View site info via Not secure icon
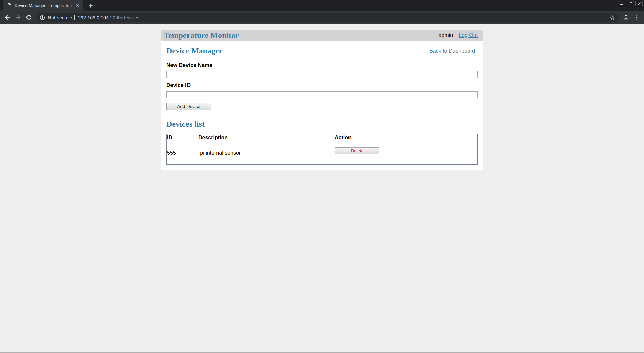Image resolution: width=644 pixels, height=353 pixels. 42,18
